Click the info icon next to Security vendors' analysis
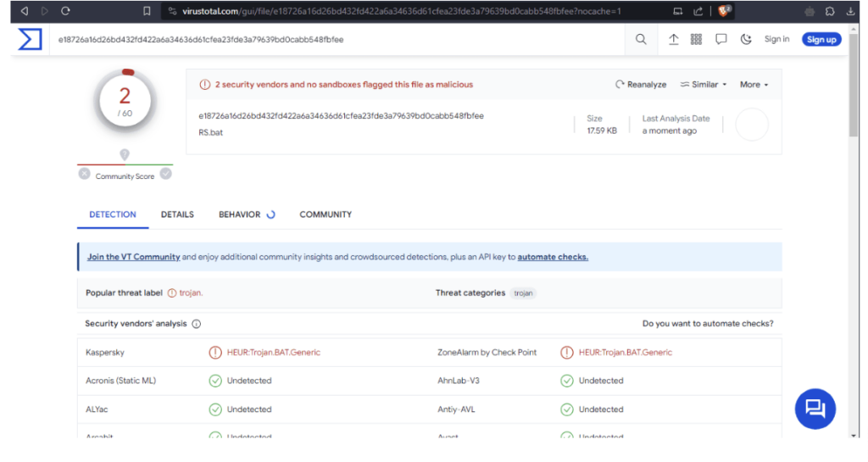 coord(196,324)
